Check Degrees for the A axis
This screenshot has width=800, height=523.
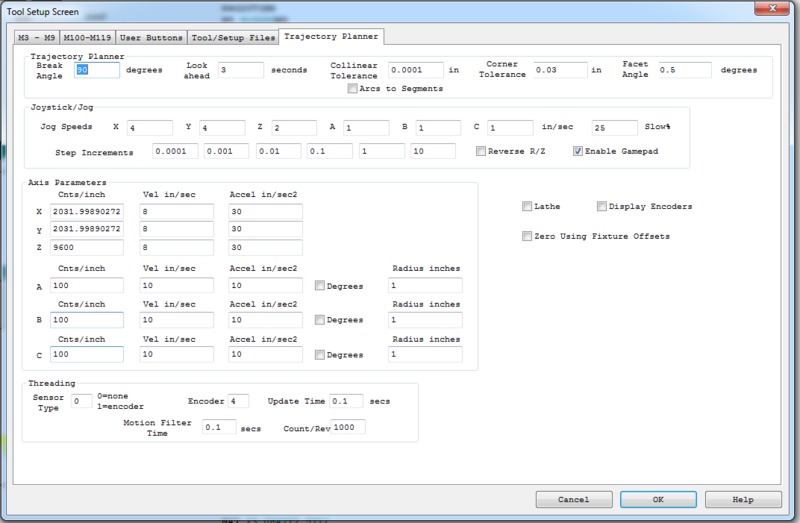pos(320,286)
